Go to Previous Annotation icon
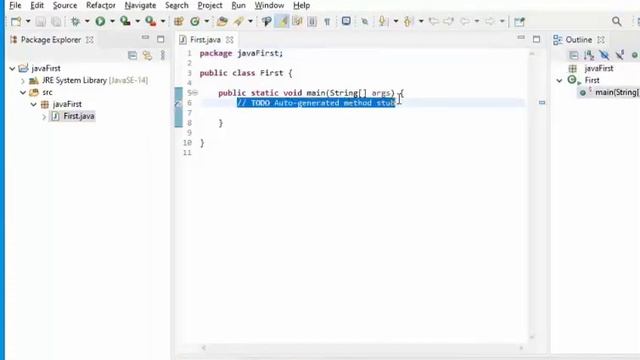The width and height of the screenshot is (640, 360). [408, 21]
